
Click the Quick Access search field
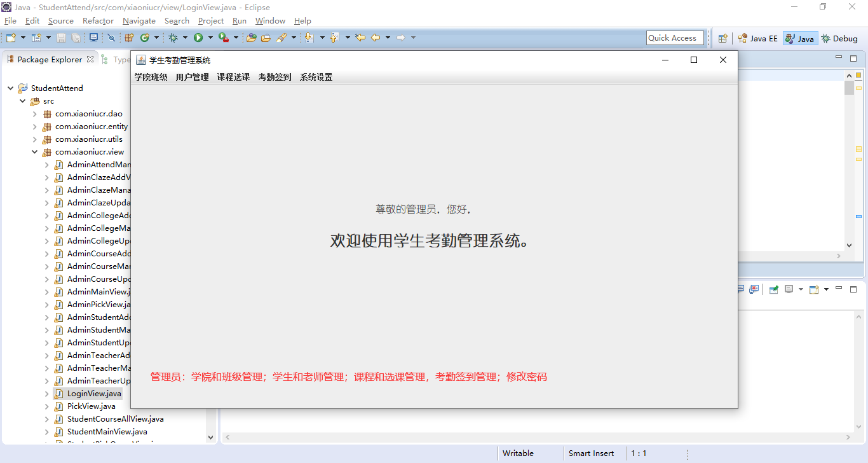click(x=675, y=38)
